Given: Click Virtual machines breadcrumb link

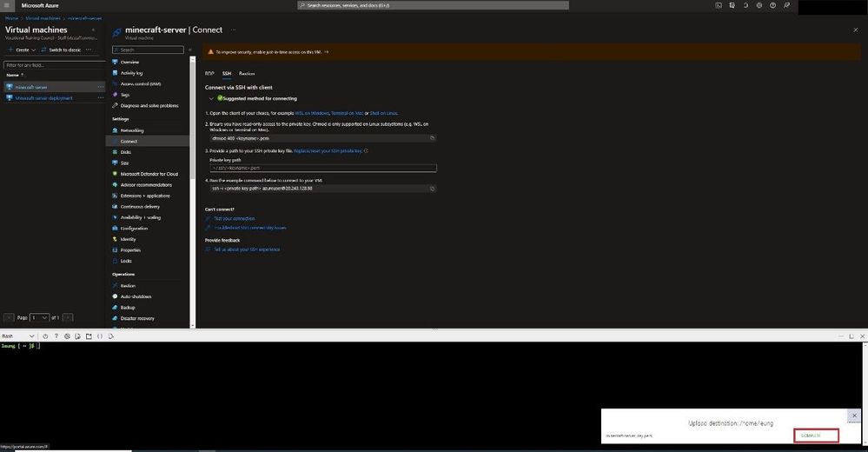Looking at the screenshot, I should (x=43, y=18).
